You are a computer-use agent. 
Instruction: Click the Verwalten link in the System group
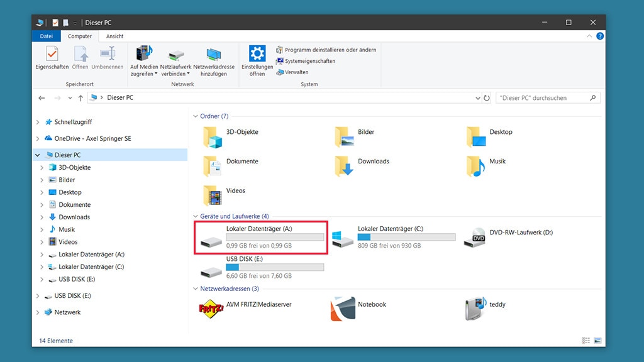[293, 72]
